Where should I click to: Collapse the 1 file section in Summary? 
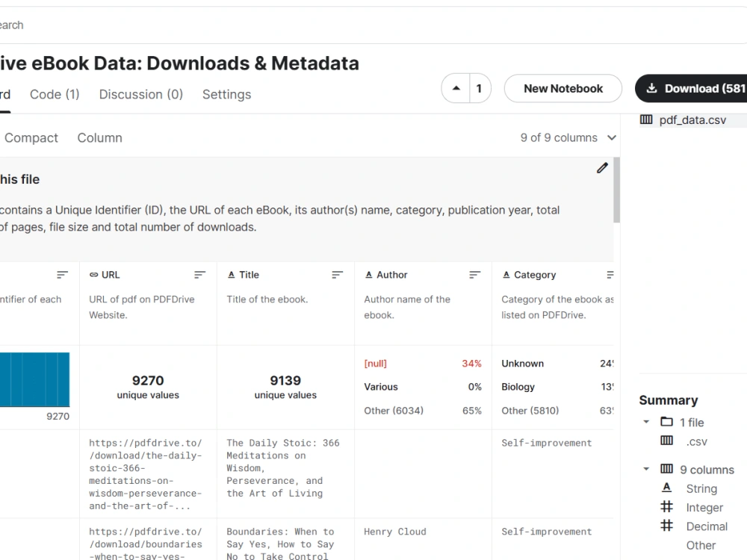click(x=646, y=422)
